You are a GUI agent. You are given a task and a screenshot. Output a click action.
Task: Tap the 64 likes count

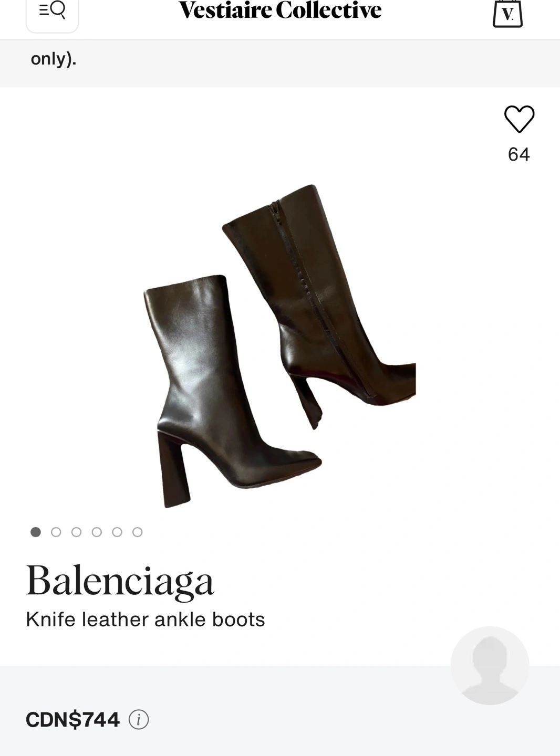tap(519, 154)
